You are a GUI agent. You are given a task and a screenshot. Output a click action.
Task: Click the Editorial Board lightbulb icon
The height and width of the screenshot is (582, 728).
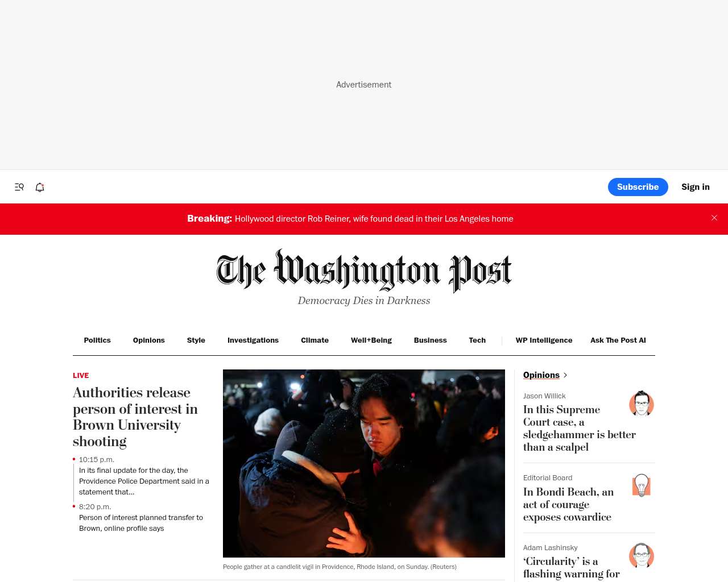pyautogui.click(x=642, y=485)
